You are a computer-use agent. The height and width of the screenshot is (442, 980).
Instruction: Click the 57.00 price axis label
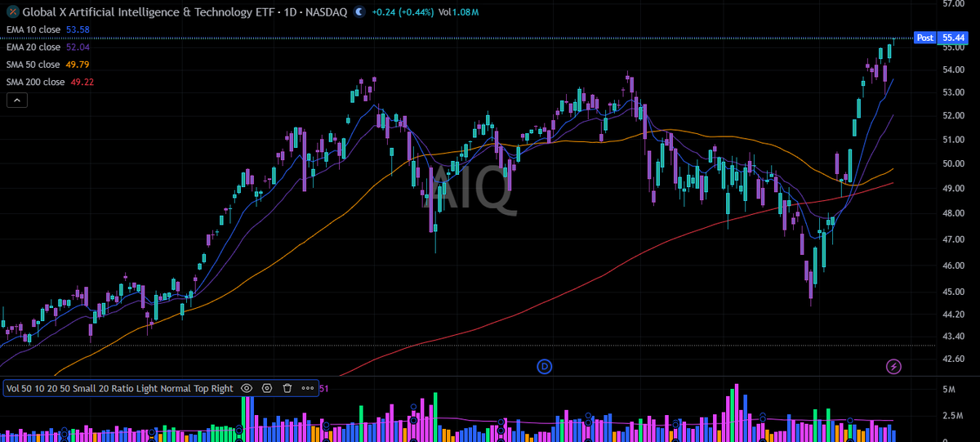(955, 4)
